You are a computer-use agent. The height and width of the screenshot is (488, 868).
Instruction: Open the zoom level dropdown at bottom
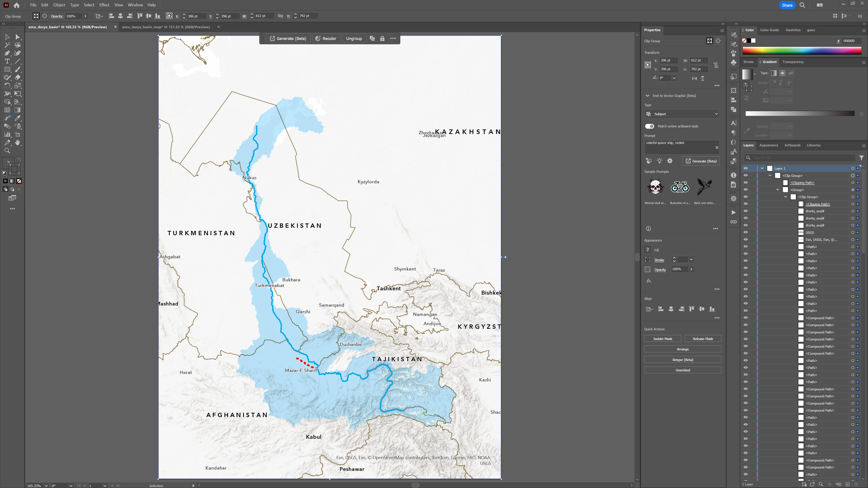tap(46, 486)
